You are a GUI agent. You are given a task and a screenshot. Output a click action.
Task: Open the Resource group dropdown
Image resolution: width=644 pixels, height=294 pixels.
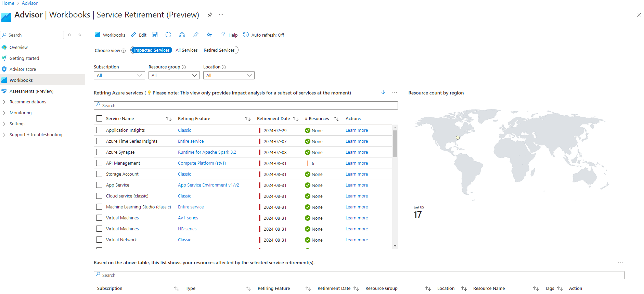pos(174,75)
